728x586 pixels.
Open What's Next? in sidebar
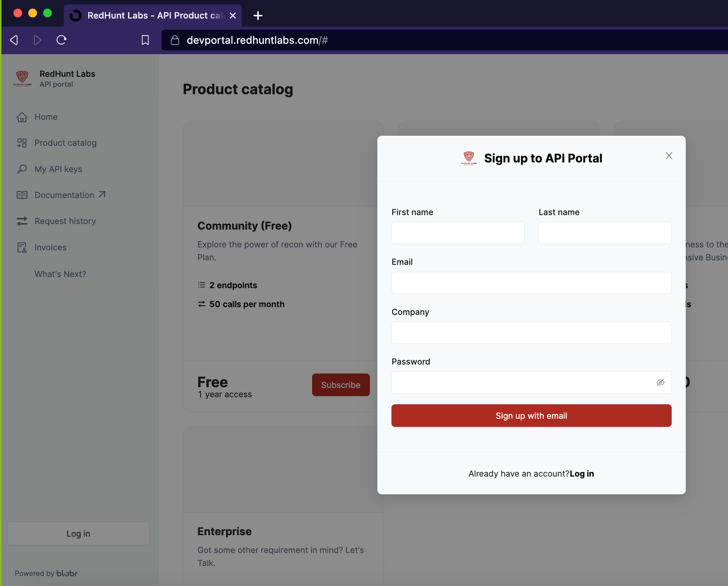pos(60,274)
